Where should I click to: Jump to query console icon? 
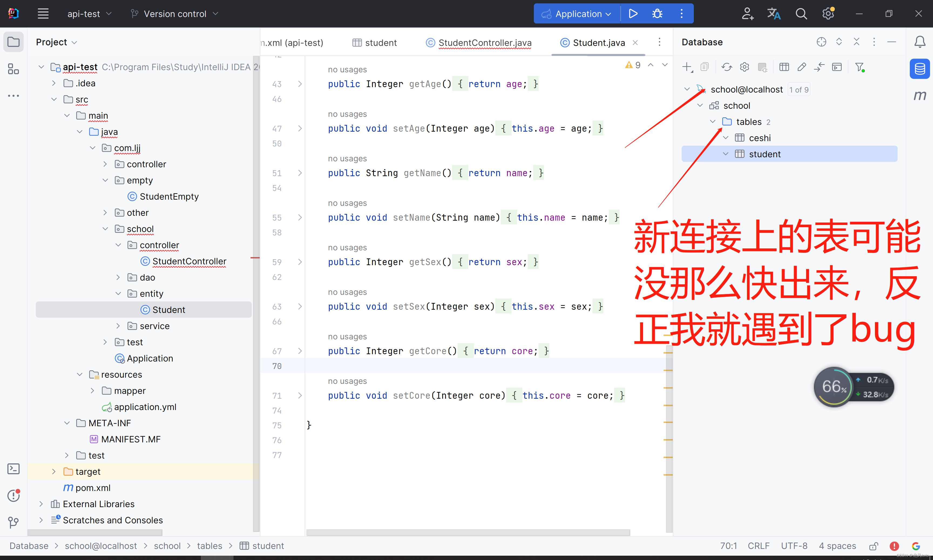click(837, 67)
